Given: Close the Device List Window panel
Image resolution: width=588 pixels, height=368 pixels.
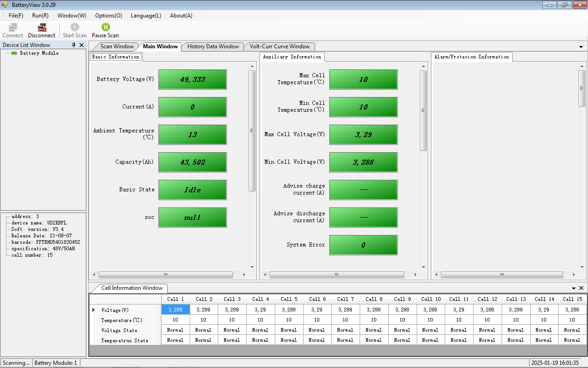Looking at the screenshot, I should [82, 45].
